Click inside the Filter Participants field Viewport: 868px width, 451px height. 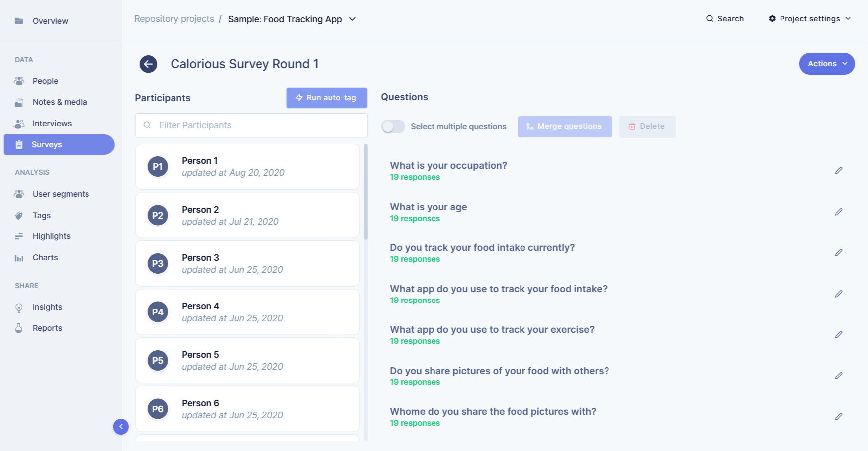click(251, 125)
